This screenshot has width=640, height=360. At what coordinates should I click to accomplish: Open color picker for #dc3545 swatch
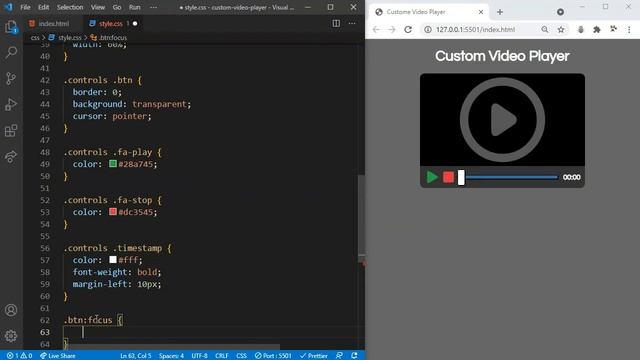(113, 212)
